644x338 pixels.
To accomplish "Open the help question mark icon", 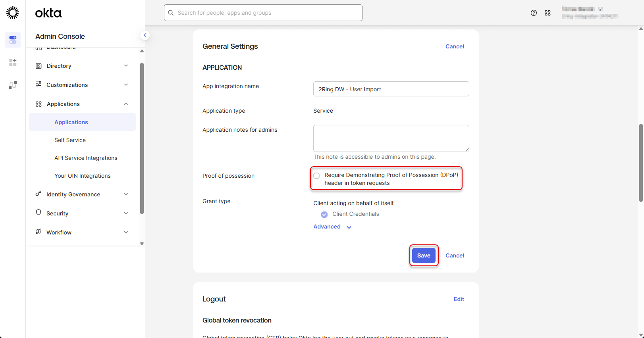I will pos(534,13).
